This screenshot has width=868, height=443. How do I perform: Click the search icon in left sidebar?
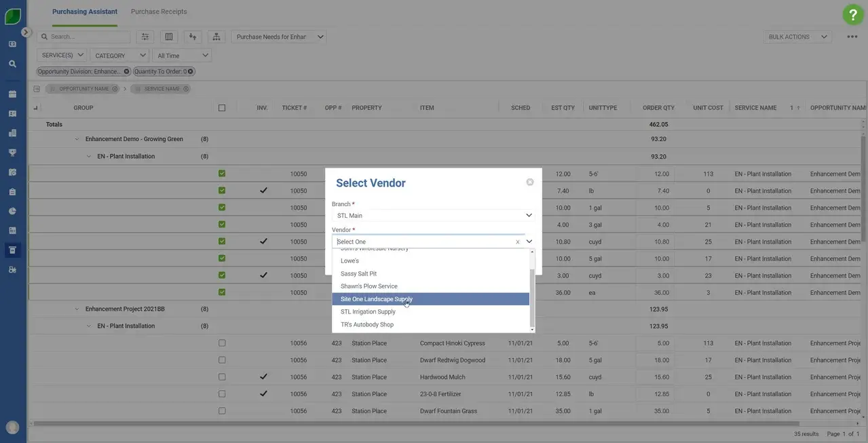[x=12, y=64]
